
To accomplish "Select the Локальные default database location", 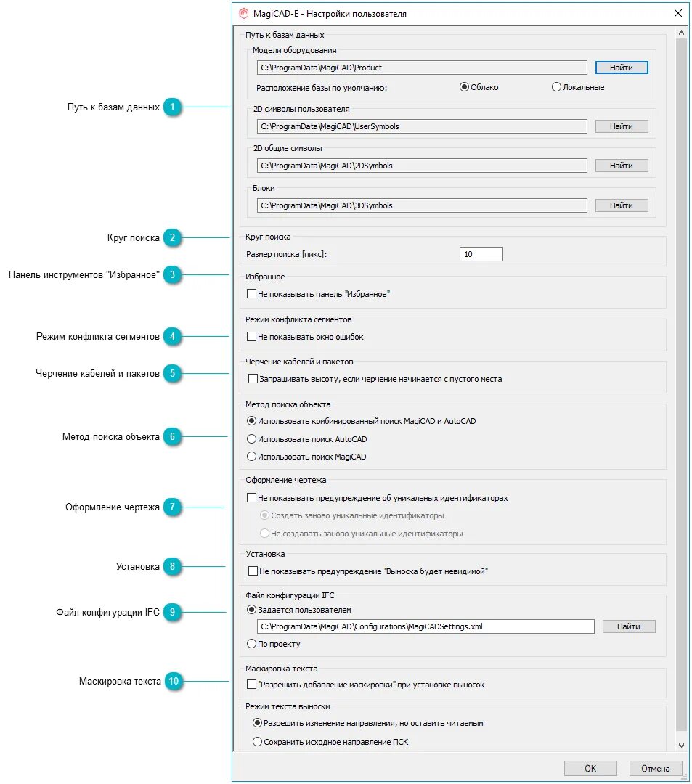I will [x=578, y=87].
